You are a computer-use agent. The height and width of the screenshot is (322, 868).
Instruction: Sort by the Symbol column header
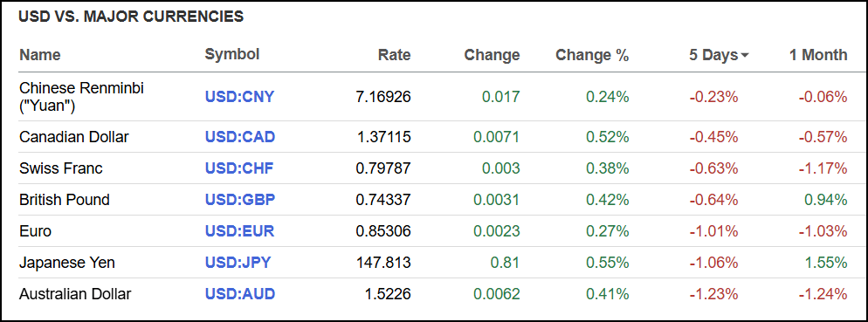click(232, 54)
